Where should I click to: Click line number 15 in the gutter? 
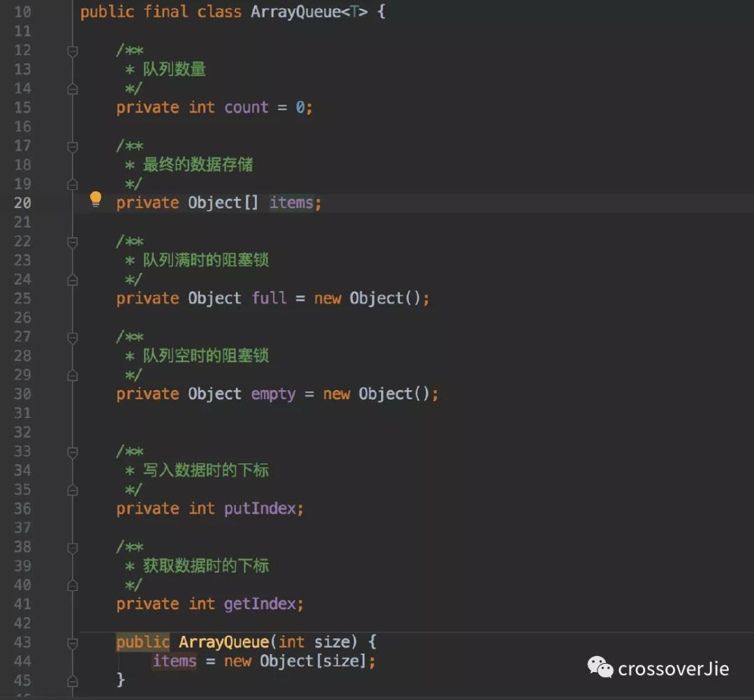tap(22, 107)
